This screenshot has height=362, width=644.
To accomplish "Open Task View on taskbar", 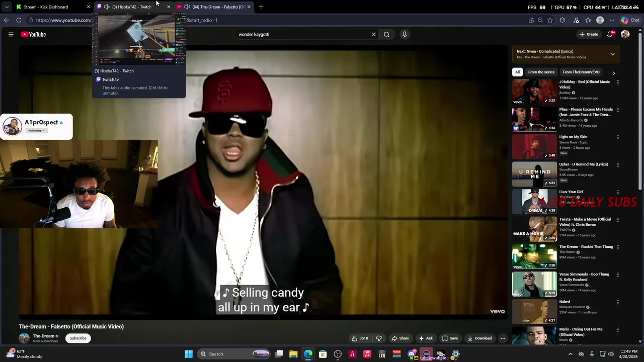I will [279, 354].
